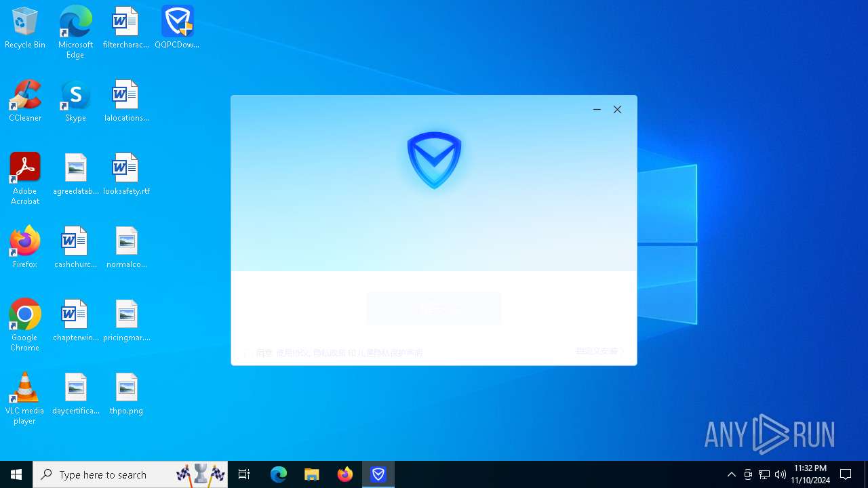Select the thpo.png image file icon

click(x=126, y=394)
